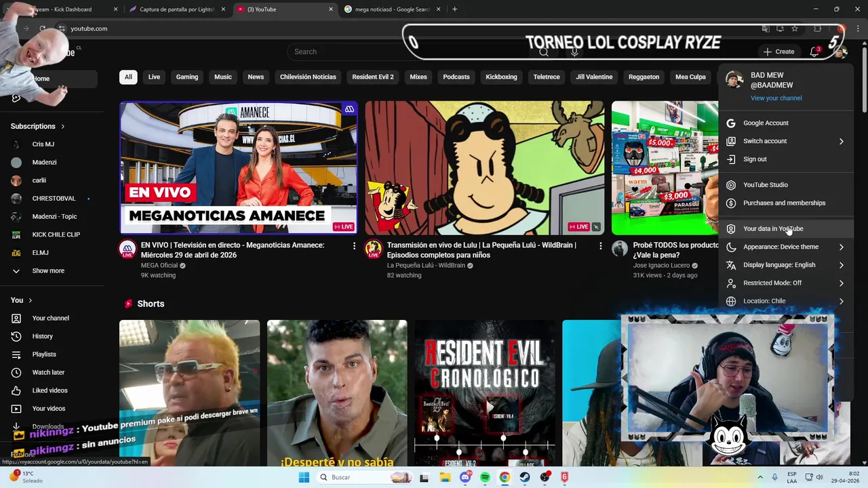Select the Reggaeton filter chip
The image size is (868, 488).
pos(644,77)
